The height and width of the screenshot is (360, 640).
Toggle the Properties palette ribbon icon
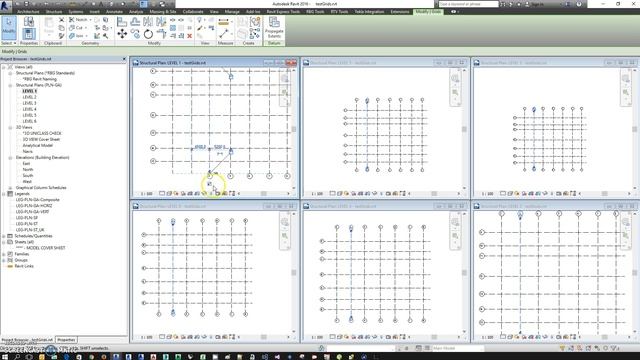(x=29, y=34)
